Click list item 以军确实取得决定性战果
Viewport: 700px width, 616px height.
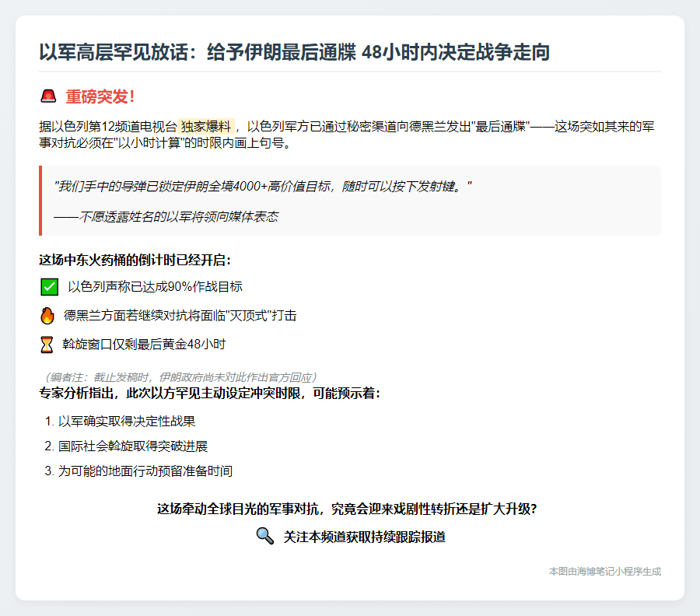click(126, 422)
